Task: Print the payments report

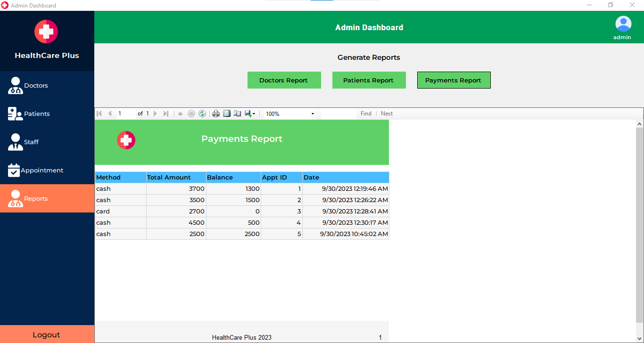Action: (216, 114)
